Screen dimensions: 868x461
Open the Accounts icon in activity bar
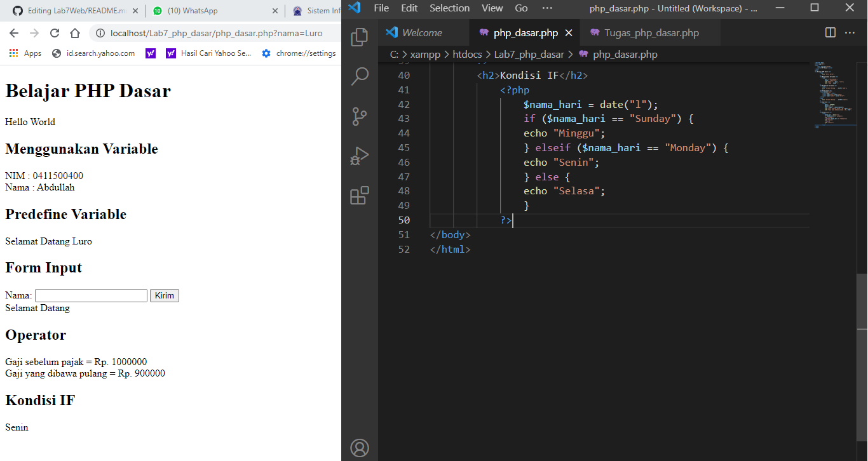(x=359, y=448)
